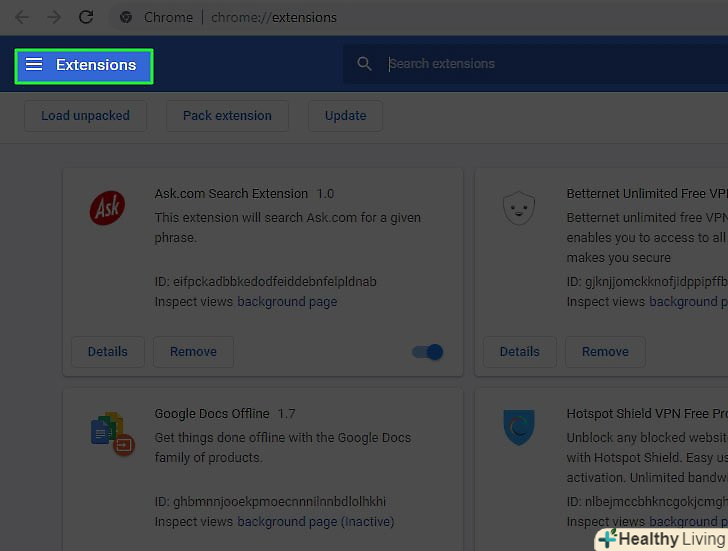Reload the extensions page
The image size is (728, 551).
coord(86,18)
